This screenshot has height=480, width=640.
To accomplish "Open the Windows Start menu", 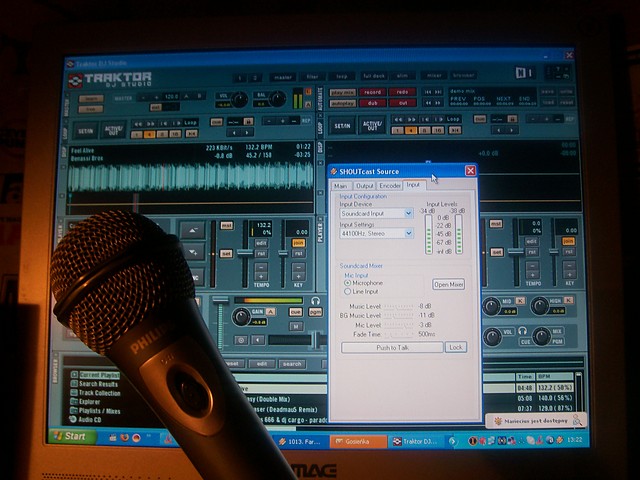I will 72,436.
